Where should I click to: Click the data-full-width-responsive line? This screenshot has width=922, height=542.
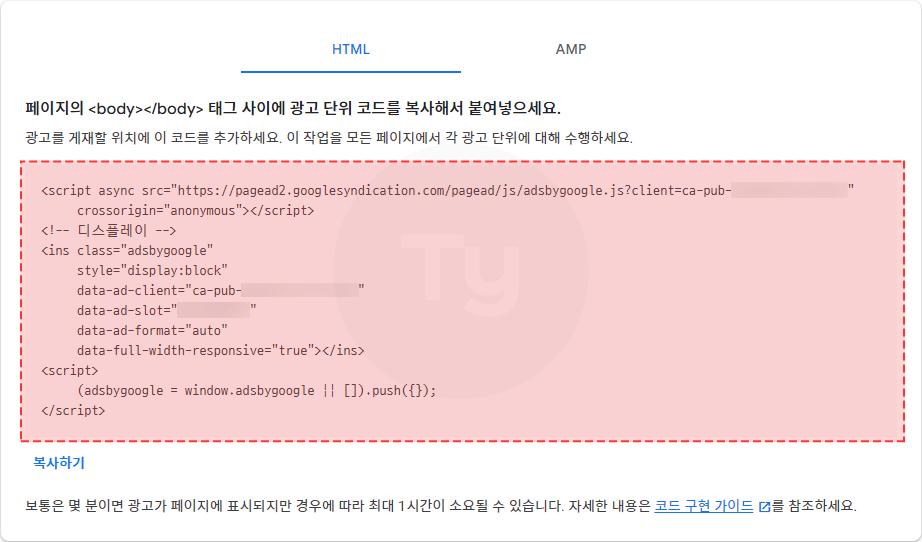coord(221,350)
